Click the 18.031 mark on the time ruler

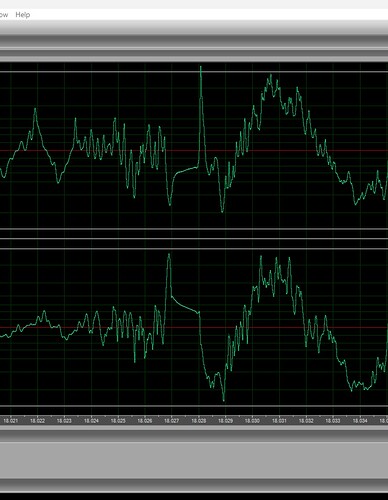point(279,421)
